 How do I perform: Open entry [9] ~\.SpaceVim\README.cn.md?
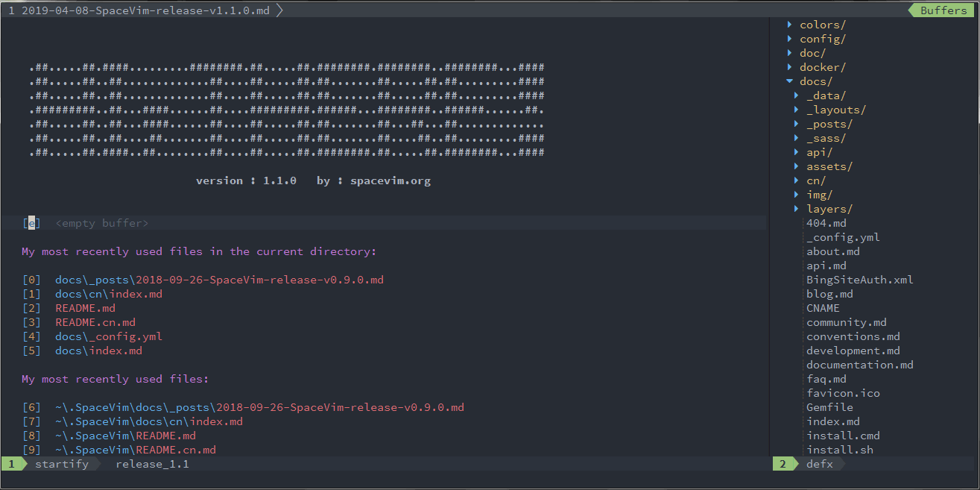[118, 450]
